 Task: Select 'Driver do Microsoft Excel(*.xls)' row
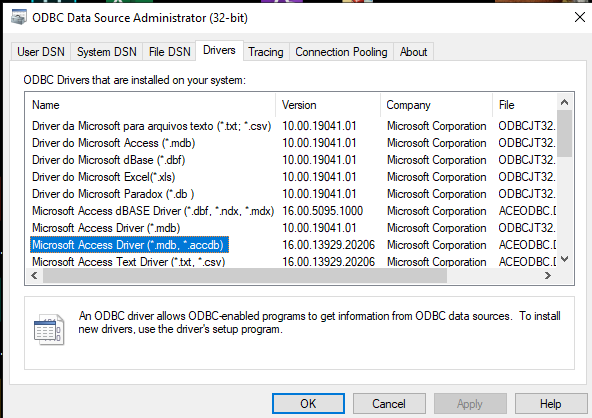pos(103,177)
